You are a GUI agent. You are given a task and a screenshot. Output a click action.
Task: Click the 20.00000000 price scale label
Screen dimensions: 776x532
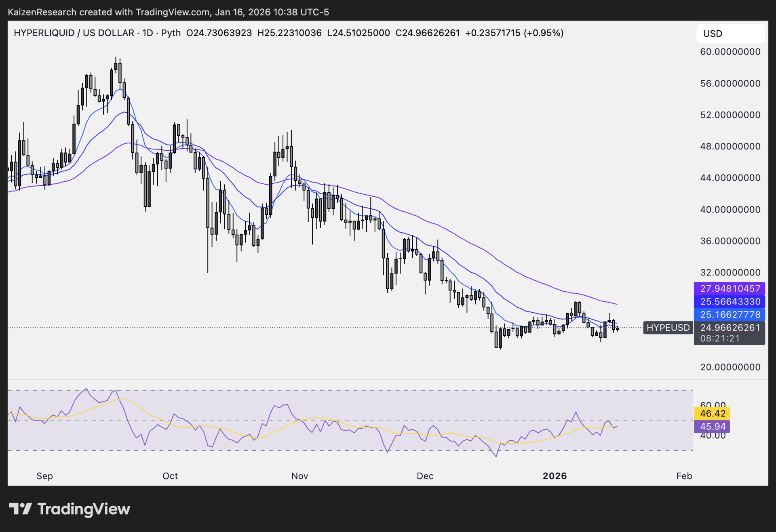click(x=730, y=367)
